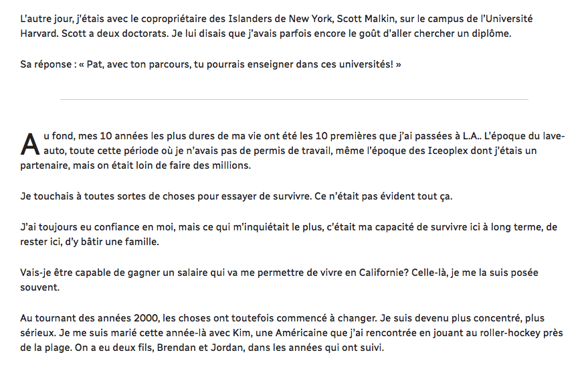Screen dimensions: 588x367
Task: Click the large drop cap letter A
Action: click(30, 144)
